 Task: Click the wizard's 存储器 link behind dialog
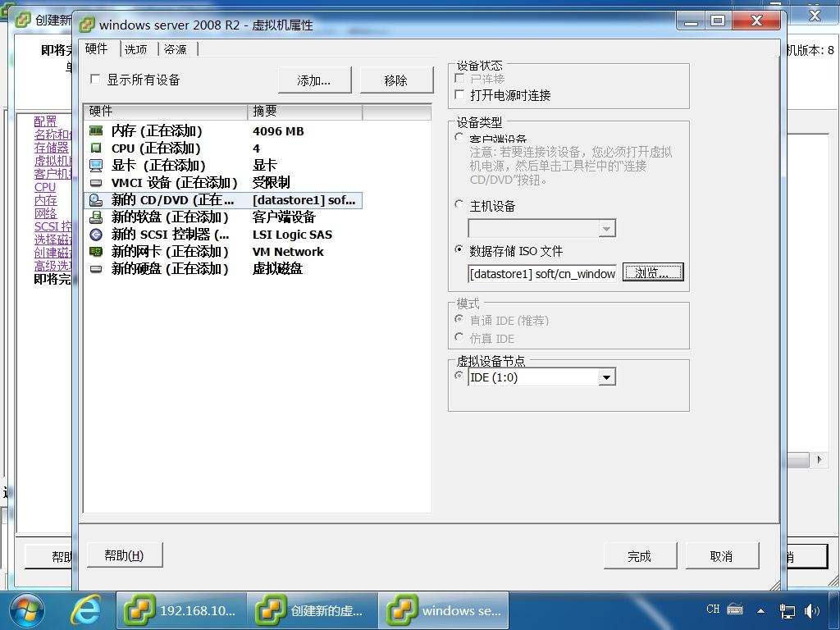tap(52, 148)
